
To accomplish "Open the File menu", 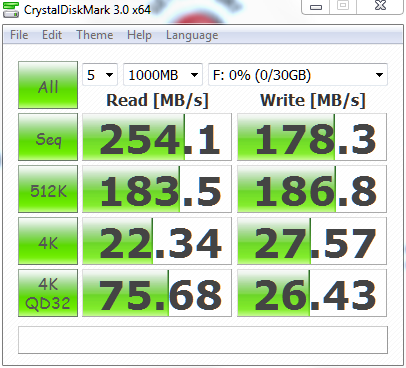I will pyautogui.click(x=19, y=35).
